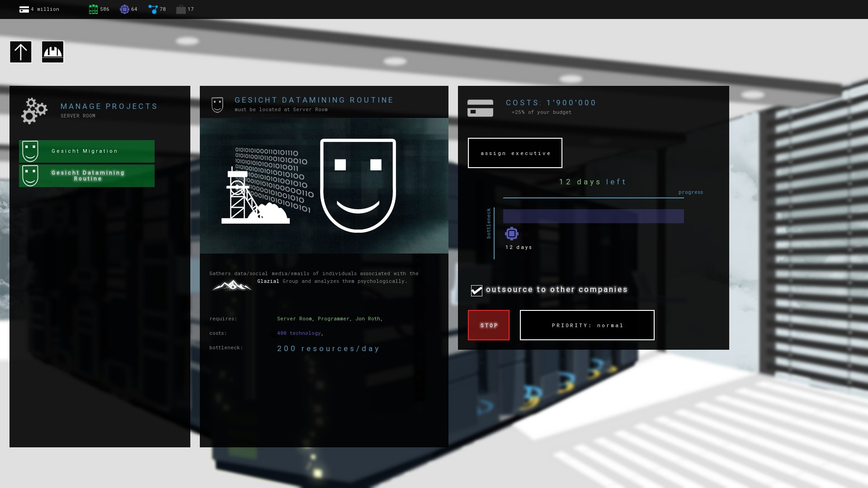
Task: Click the assign executive button
Action: tap(515, 153)
